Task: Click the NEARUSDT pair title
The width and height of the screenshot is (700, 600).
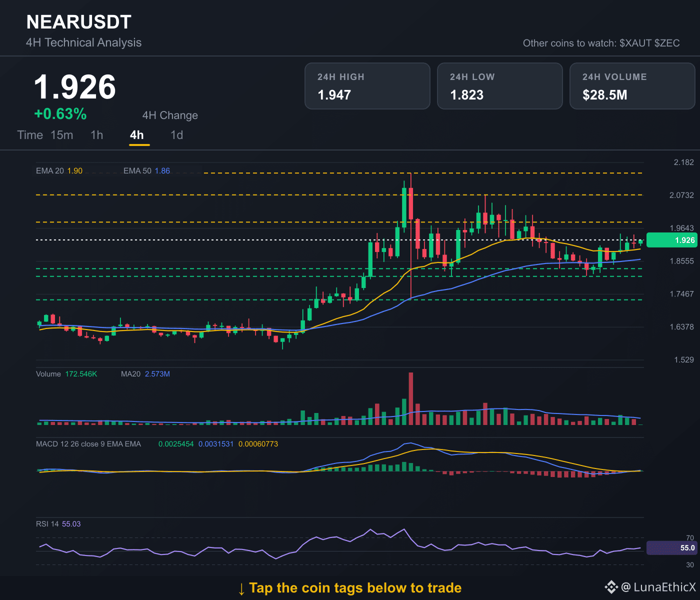Action: point(79,22)
